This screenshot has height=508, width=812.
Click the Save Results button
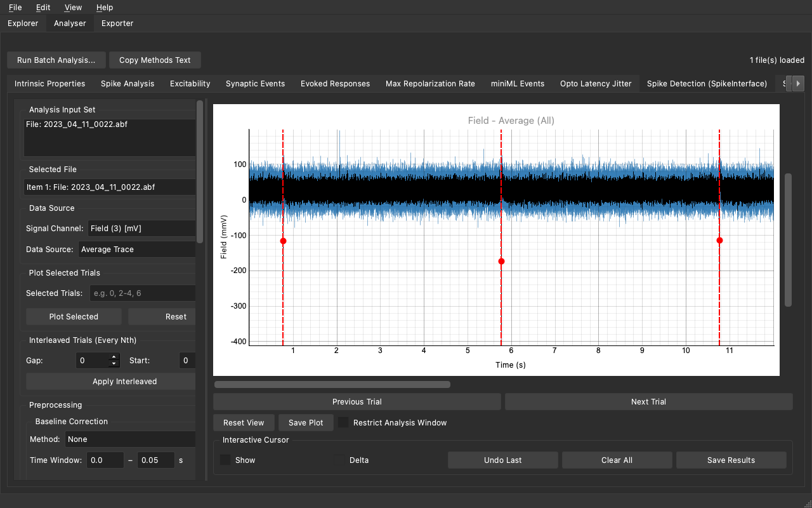click(x=731, y=460)
